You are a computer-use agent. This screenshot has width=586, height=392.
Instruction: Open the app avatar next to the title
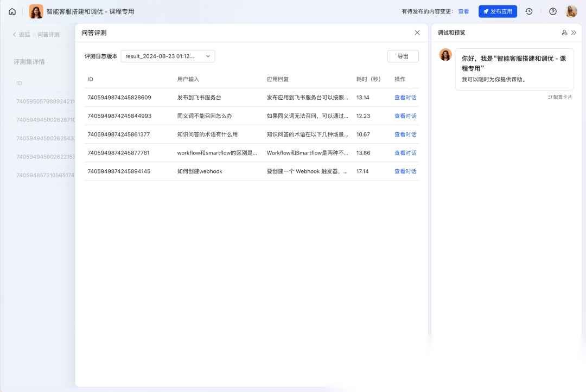coord(36,11)
